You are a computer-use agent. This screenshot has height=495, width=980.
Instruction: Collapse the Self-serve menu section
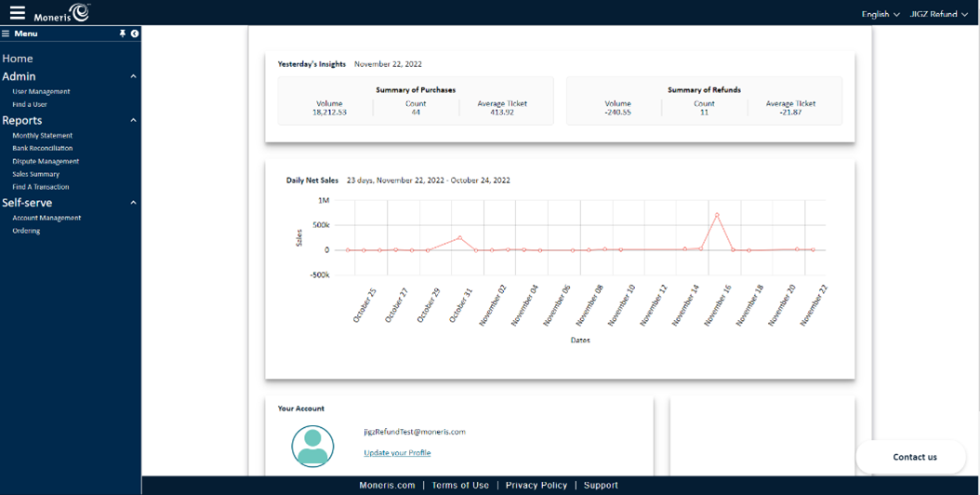pos(133,203)
